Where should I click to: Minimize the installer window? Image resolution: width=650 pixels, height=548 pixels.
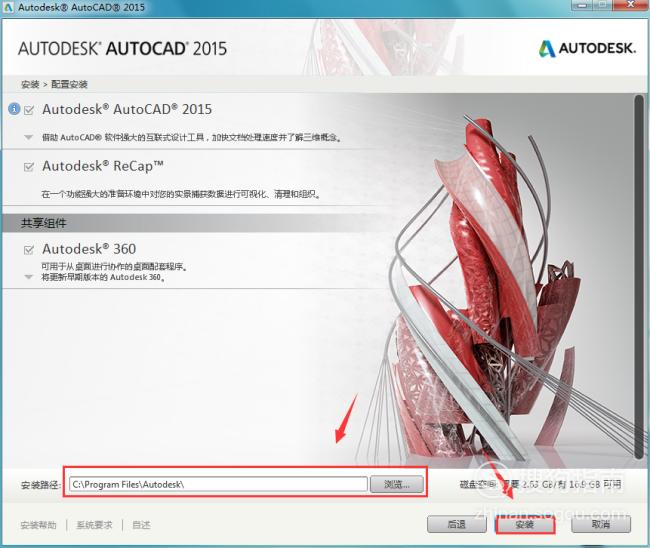[584, 5]
